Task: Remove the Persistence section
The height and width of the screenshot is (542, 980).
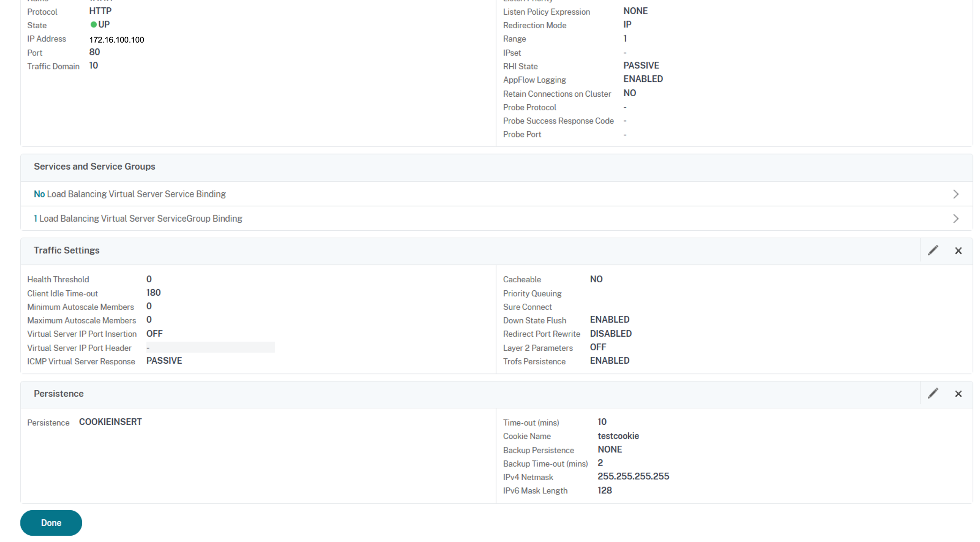Action: [958, 394]
